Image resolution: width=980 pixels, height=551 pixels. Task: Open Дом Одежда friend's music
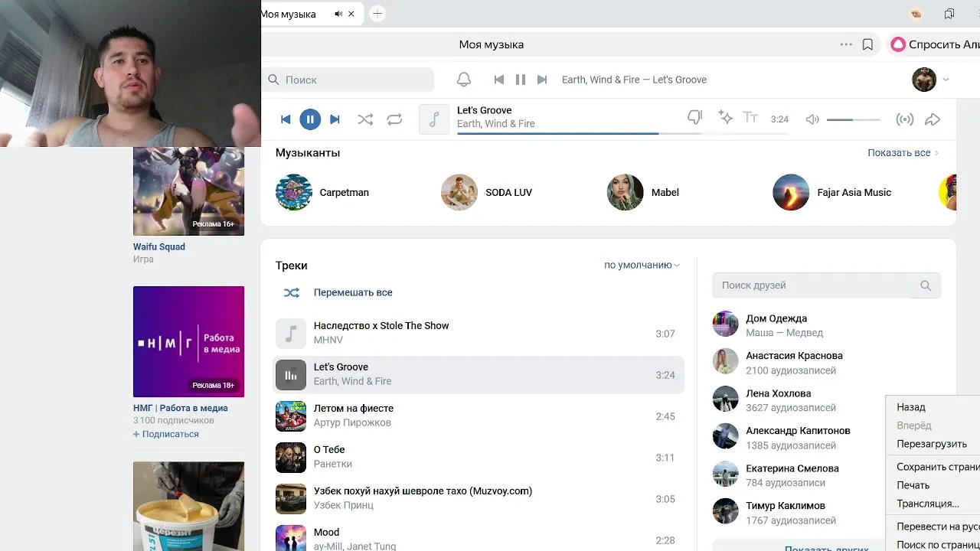[826, 324]
